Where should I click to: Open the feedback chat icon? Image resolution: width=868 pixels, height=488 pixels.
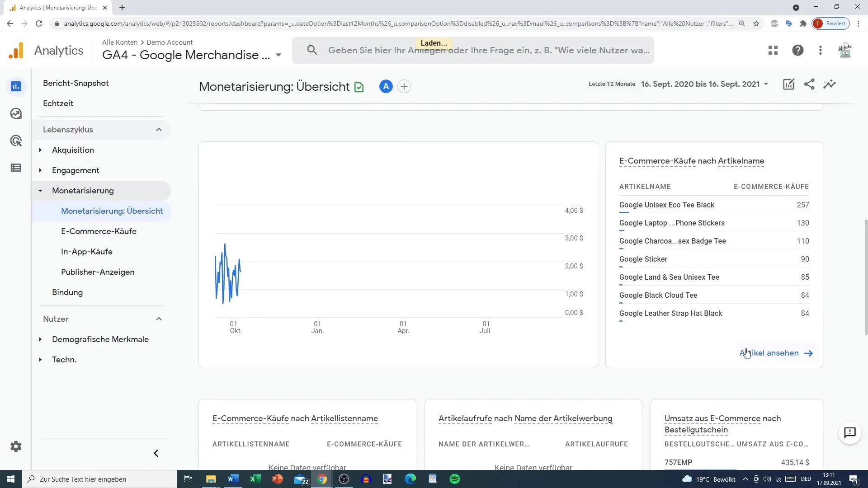[850, 432]
